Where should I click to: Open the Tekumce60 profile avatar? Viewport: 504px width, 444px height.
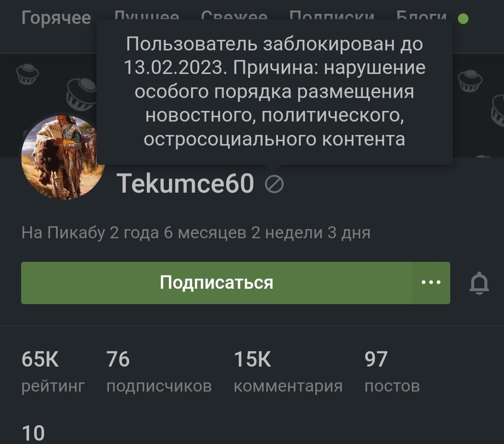[x=63, y=157]
